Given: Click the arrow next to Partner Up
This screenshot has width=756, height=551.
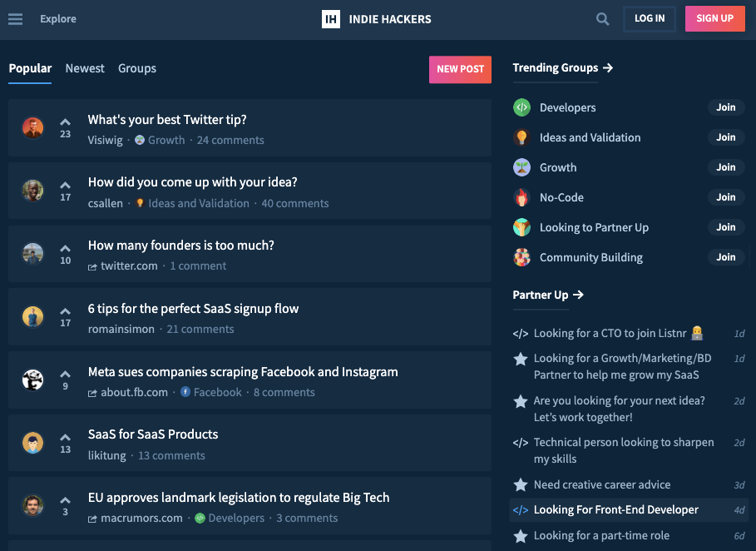Looking at the screenshot, I should coord(578,295).
